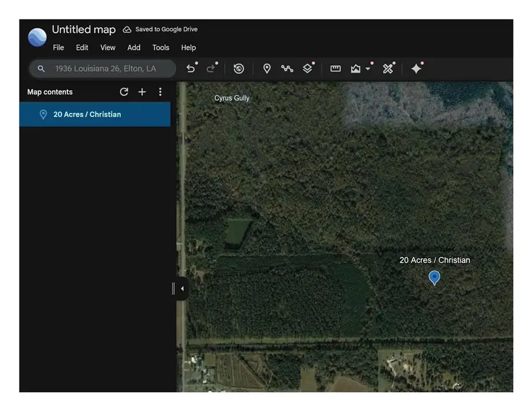Click the Gemini sparkle icon
The width and height of the screenshot is (532, 411).
[x=416, y=68]
